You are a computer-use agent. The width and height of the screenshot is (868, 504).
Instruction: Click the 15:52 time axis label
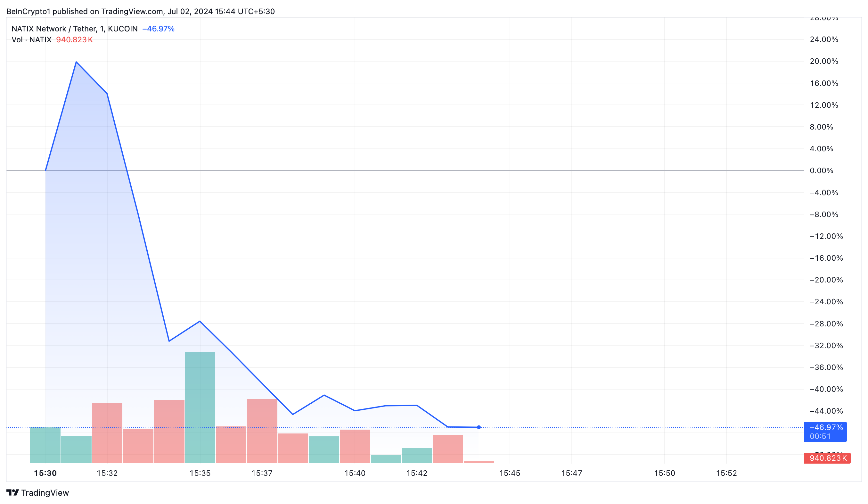coord(726,473)
